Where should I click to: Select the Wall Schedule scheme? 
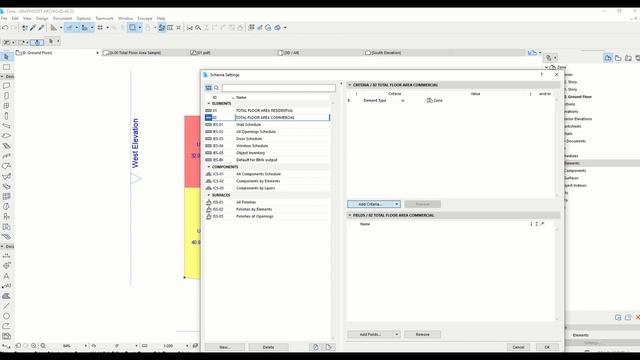point(267,124)
